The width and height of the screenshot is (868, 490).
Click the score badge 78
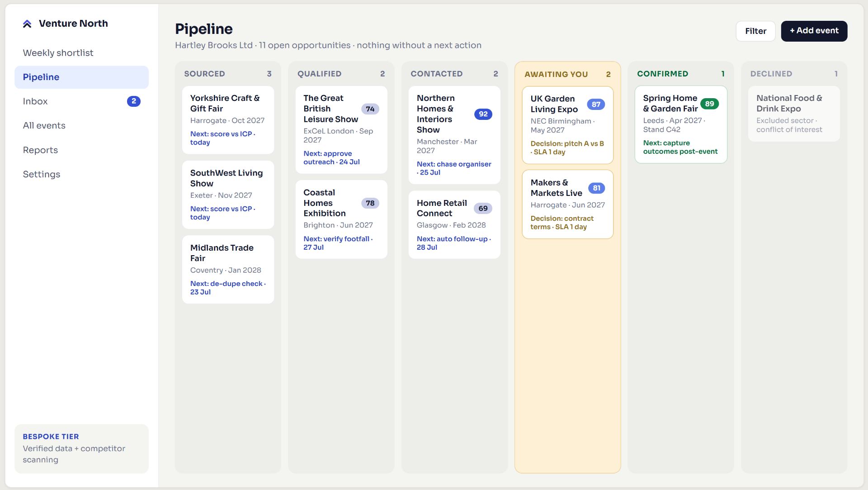[370, 203]
